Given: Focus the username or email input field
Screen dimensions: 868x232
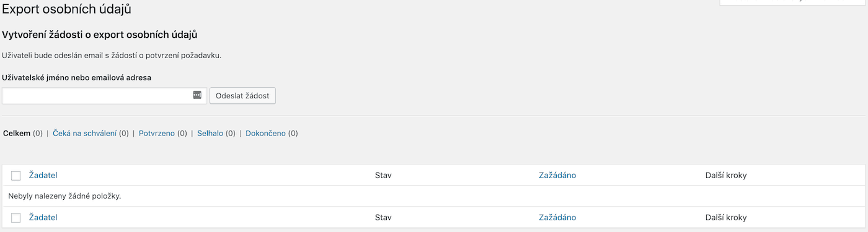Looking at the screenshot, I should pos(104,96).
